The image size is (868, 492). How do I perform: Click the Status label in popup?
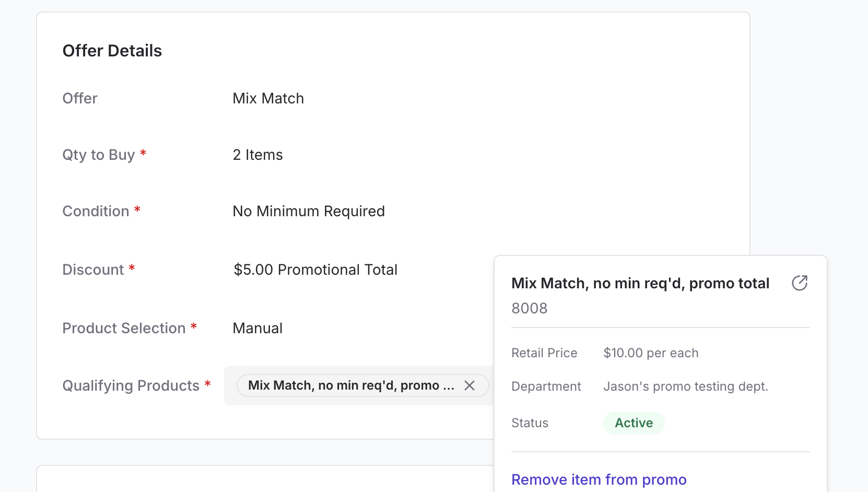530,423
